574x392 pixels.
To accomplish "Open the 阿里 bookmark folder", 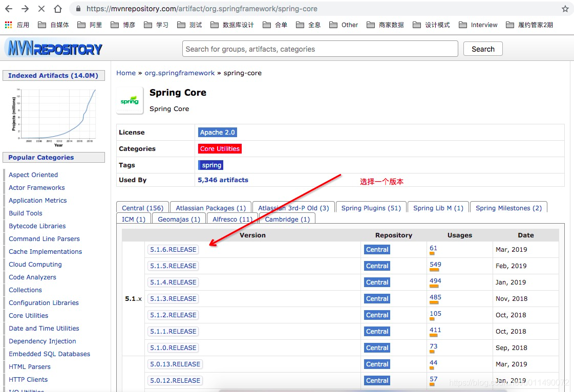I will point(90,25).
